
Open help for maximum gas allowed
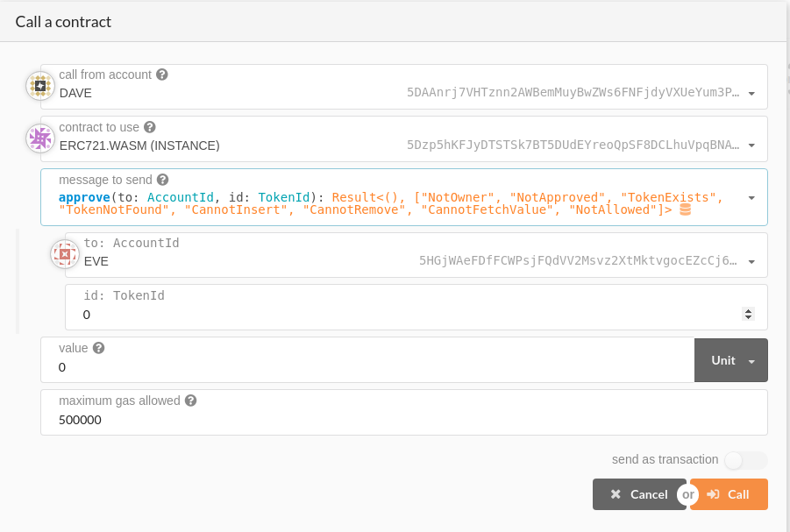[190, 401]
